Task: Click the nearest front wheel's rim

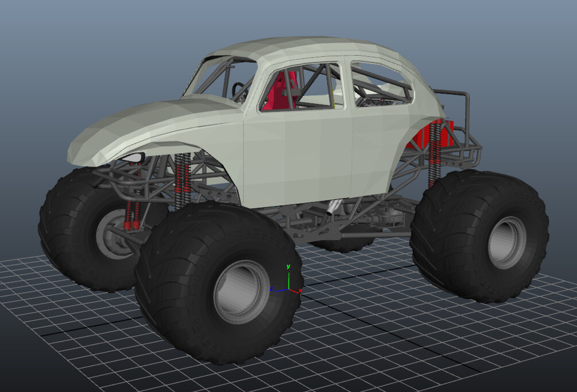Action: pyautogui.click(x=241, y=292)
